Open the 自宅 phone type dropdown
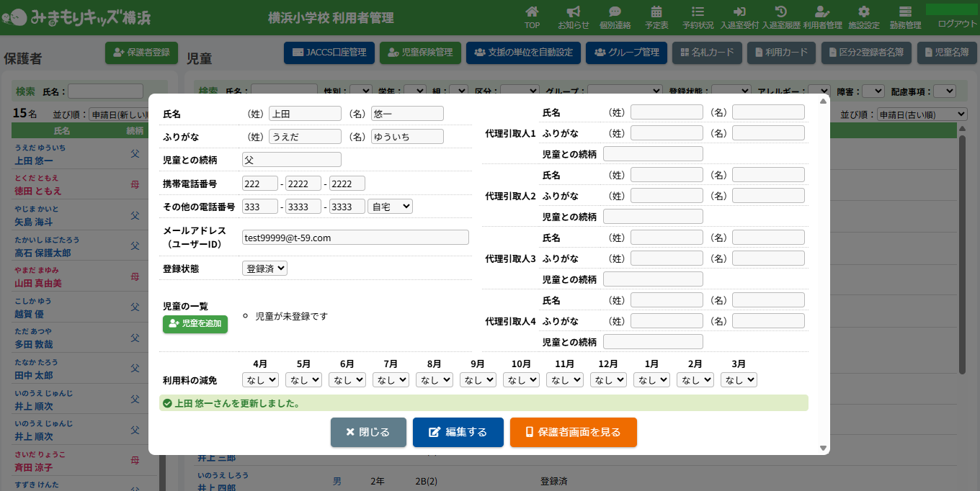Screen dimensions: 980x491 point(390,207)
